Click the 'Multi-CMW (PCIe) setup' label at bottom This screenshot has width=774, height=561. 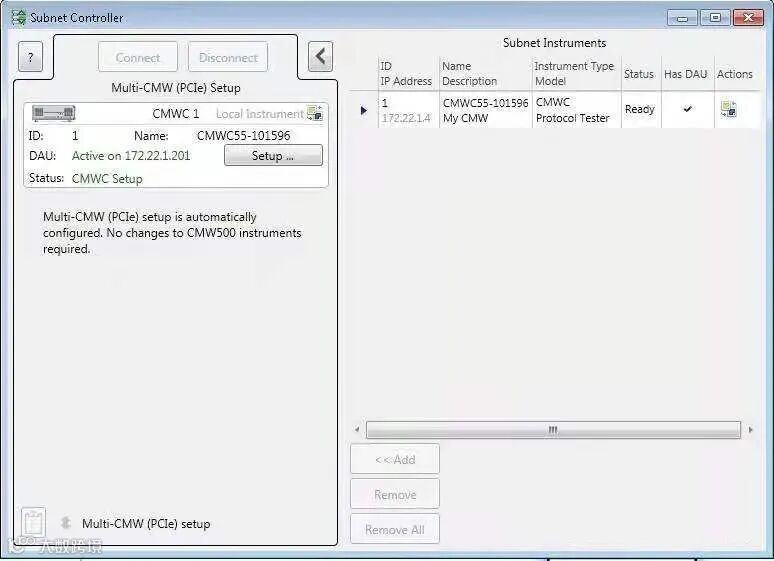pyautogui.click(x=146, y=523)
